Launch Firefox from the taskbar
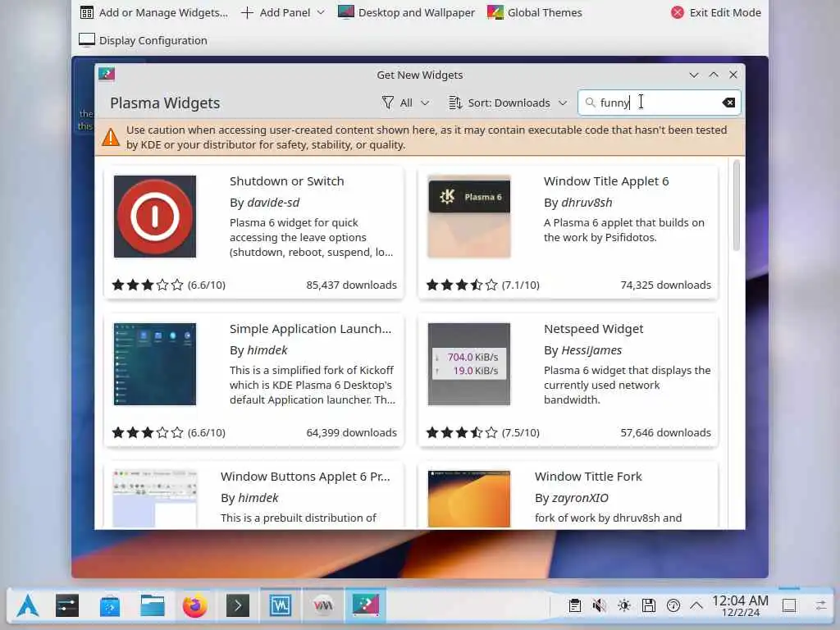The width and height of the screenshot is (840, 630). click(x=195, y=606)
